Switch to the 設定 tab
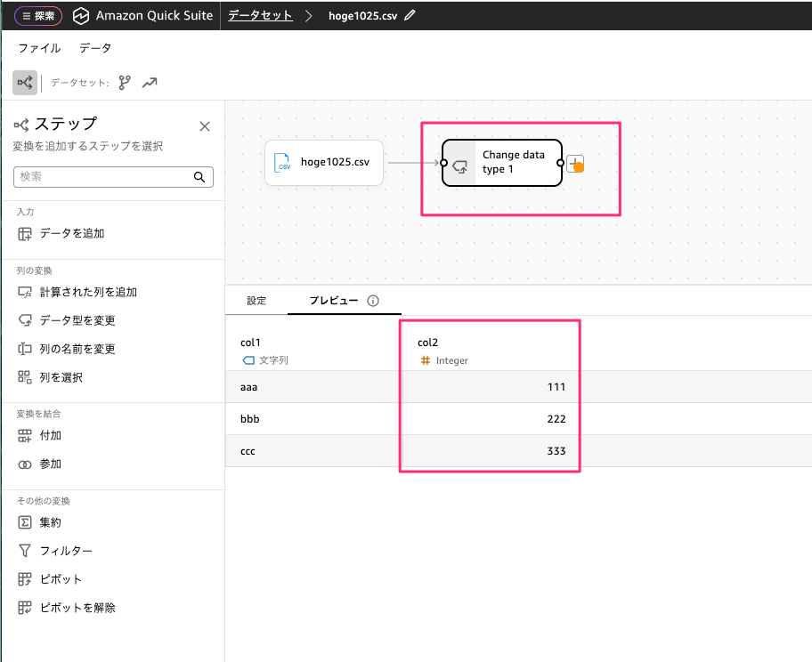Screen dimensions: 812x662 (256, 301)
